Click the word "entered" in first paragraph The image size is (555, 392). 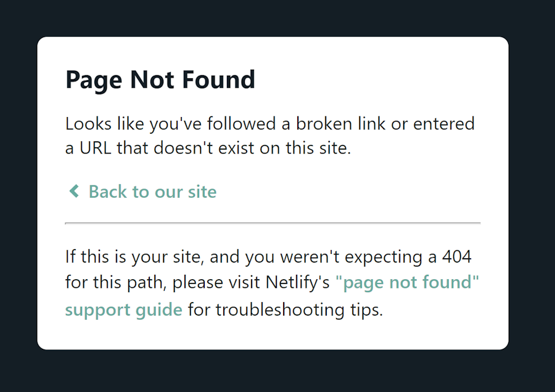coord(444,124)
